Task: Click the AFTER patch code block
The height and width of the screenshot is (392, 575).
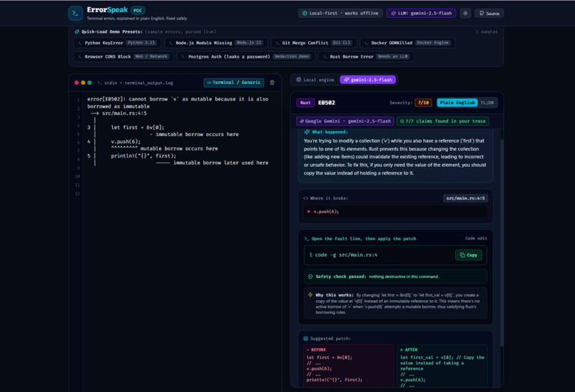Action: pyautogui.click(x=442, y=366)
